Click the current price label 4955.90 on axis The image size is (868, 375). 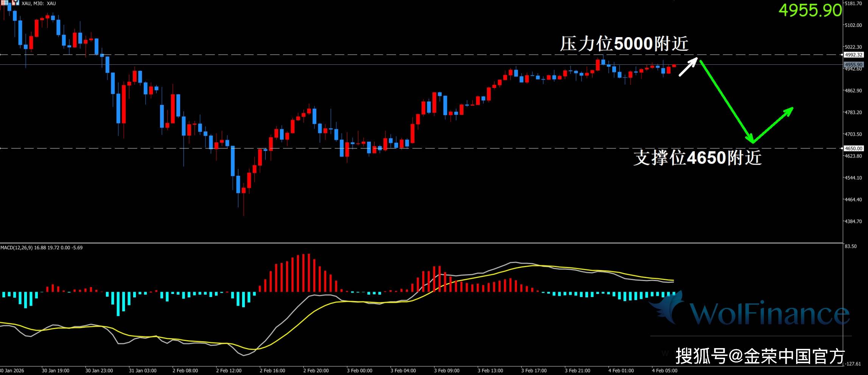(x=853, y=65)
